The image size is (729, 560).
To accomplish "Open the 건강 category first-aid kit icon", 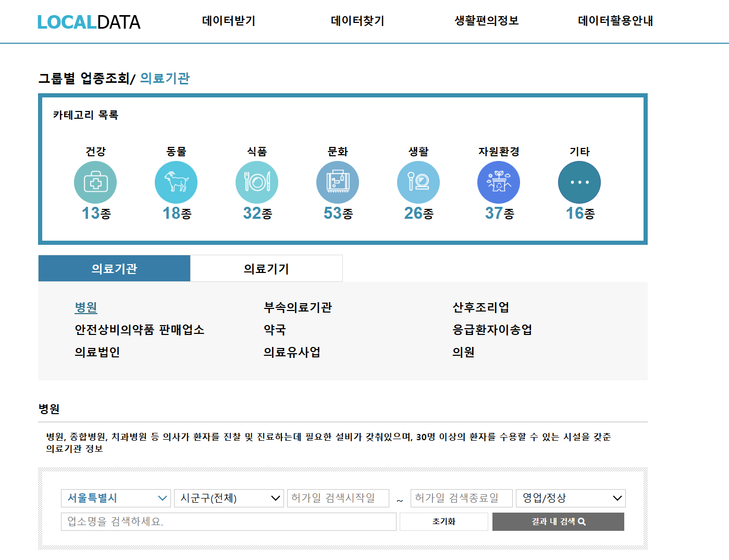I will tap(95, 182).
